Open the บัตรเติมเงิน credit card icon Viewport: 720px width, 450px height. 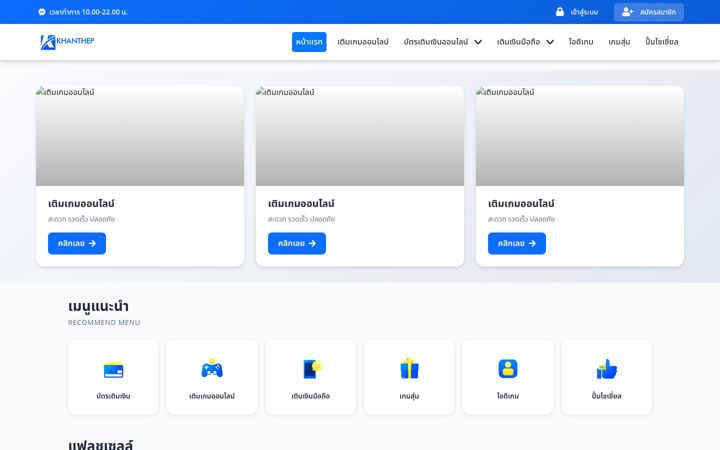[113, 370]
